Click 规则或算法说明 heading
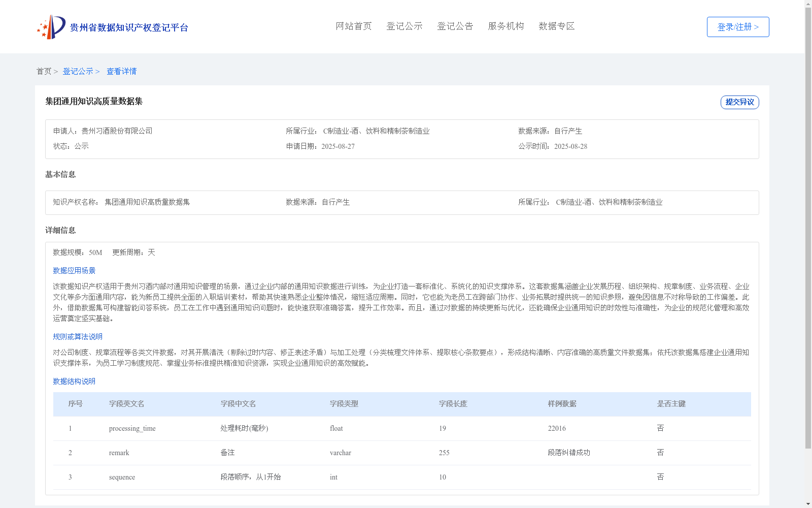This screenshot has width=812, height=508. [x=78, y=336]
